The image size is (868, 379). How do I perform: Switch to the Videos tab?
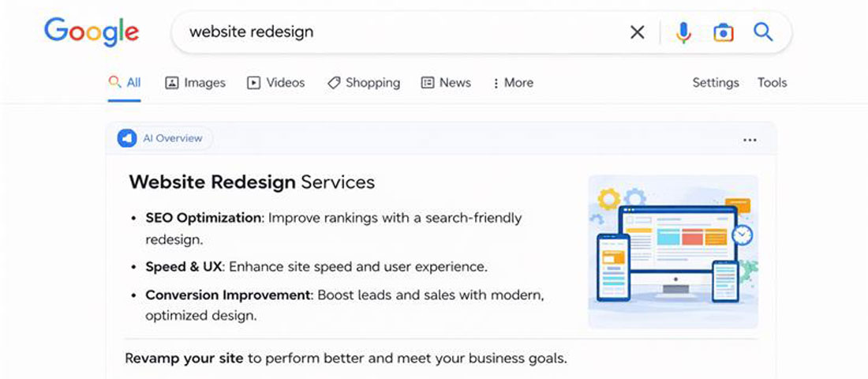click(x=275, y=83)
